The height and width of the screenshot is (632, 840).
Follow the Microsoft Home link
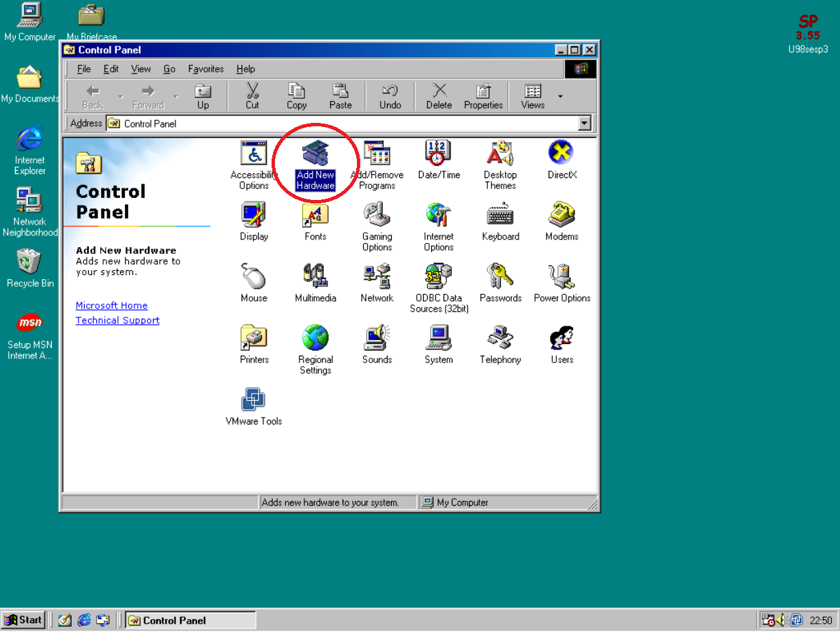coord(111,306)
